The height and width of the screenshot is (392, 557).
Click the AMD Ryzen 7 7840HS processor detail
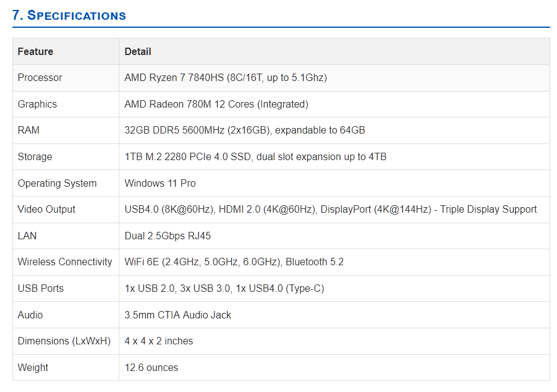226,78
